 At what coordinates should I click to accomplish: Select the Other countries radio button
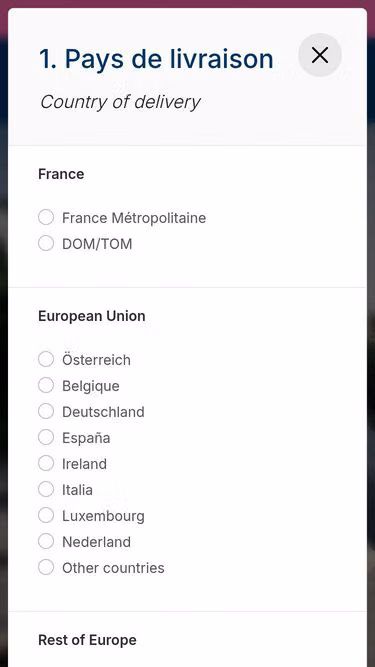pyautogui.click(x=46, y=567)
